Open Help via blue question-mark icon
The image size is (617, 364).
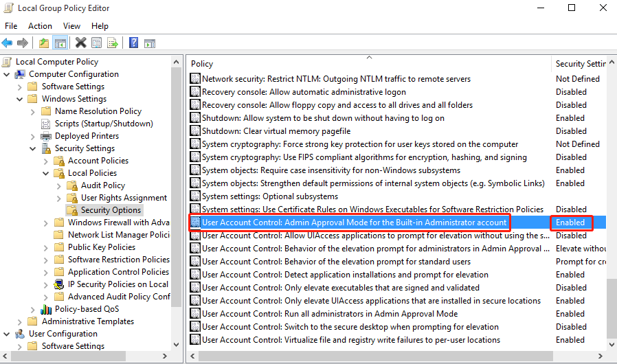coord(134,43)
